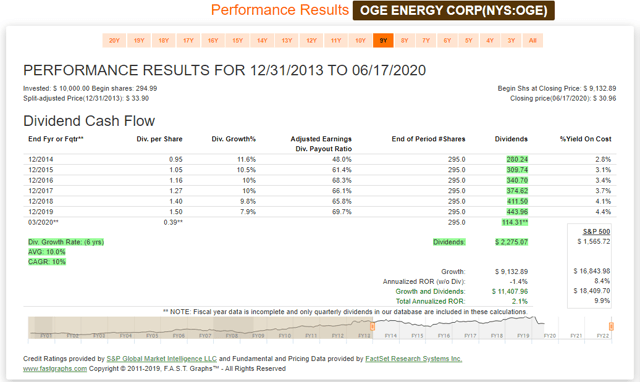The width and height of the screenshot is (640, 382).
Task: Click the Div. Growth Rate: (6 yrs) label
Action: [66, 242]
